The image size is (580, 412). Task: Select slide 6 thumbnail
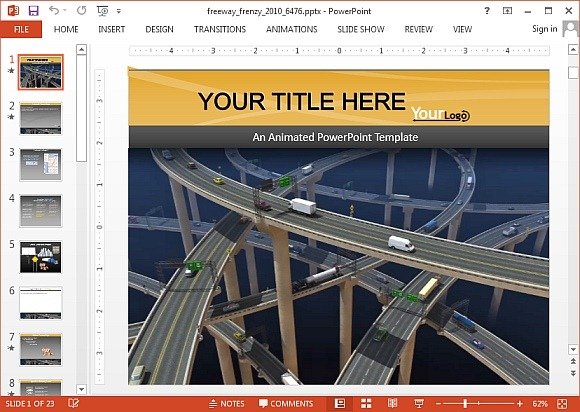pos(41,303)
